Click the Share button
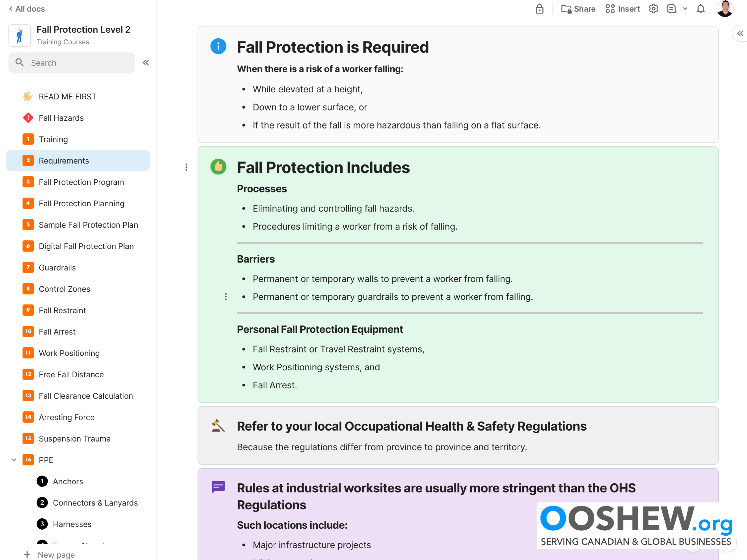747x560 pixels. [578, 9]
